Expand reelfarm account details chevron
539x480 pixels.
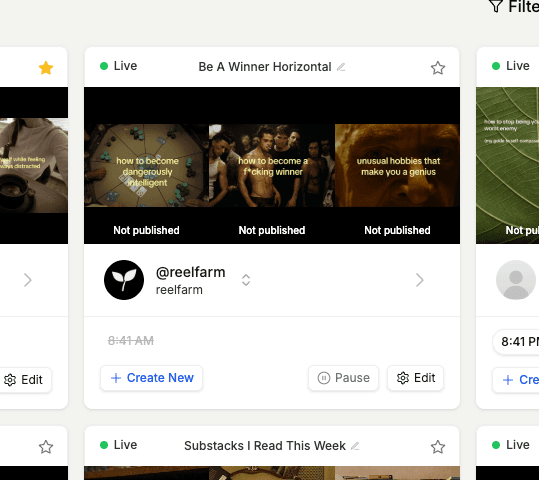[x=419, y=280]
